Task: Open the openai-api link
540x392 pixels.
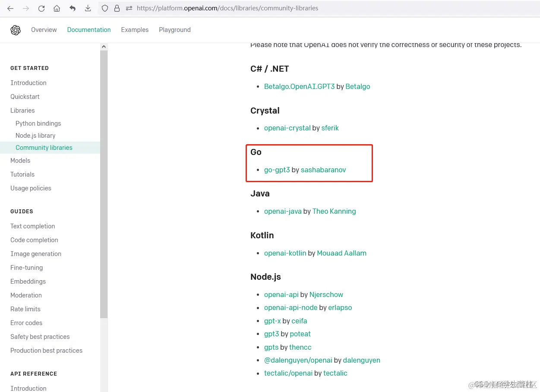Action: pyautogui.click(x=281, y=294)
